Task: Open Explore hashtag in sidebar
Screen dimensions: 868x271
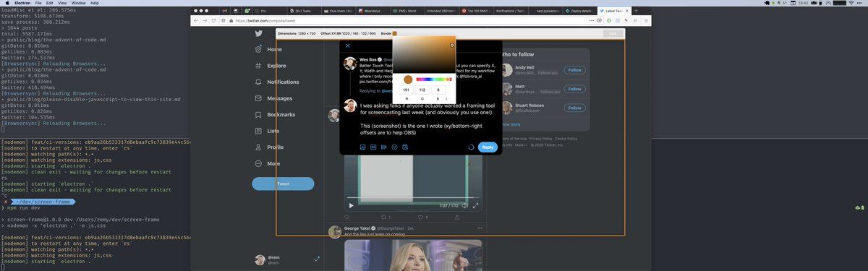Action: [x=270, y=66]
